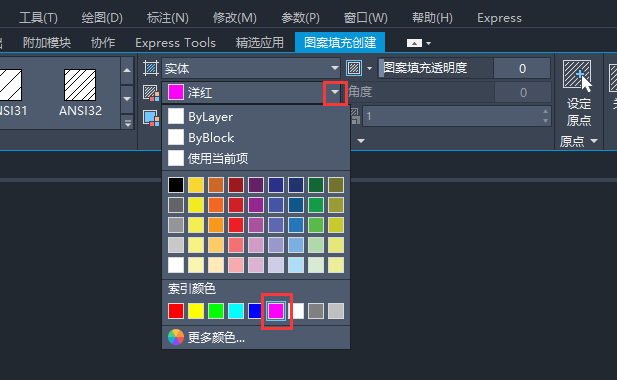Choose ByBlock color option

point(256,137)
